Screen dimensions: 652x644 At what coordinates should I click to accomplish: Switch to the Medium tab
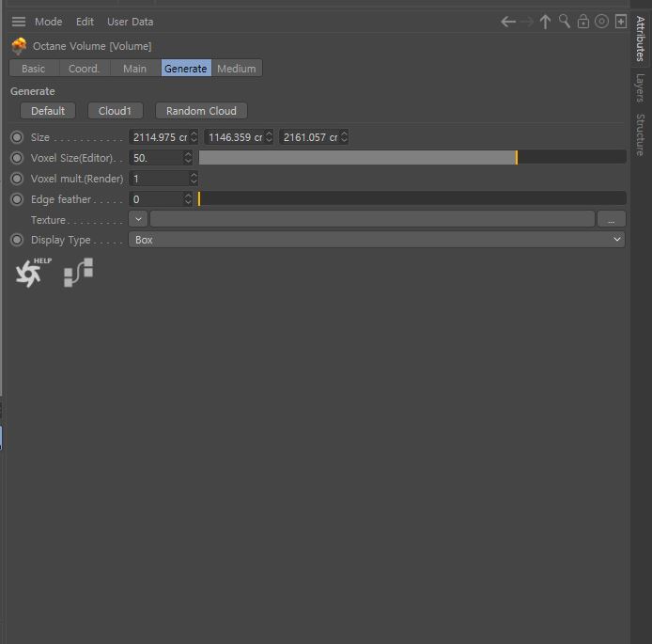click(x=237, y=69)
